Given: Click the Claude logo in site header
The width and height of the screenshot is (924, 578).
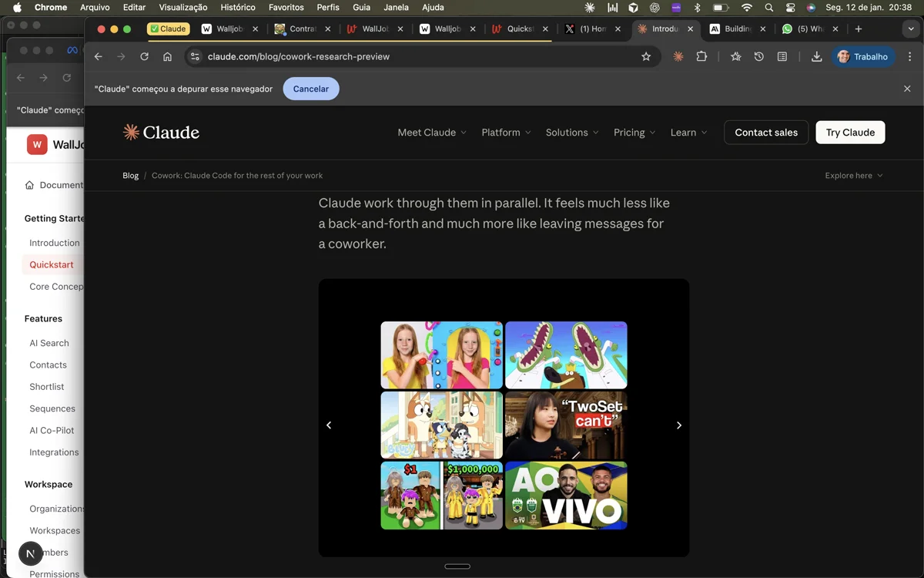Looking at the screenshot, I should tap(161, 133).
